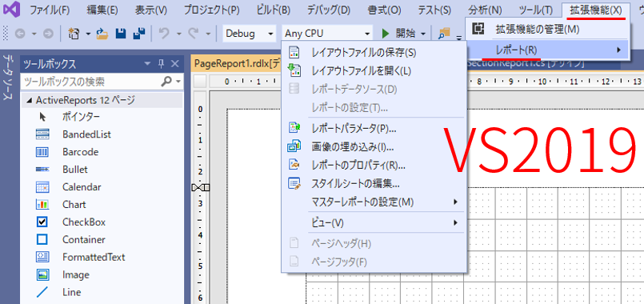Click the save disk icon
Image resolution: width=644 pixels, height=304 pixels.
pyautogui.click(x=121, y=34)
